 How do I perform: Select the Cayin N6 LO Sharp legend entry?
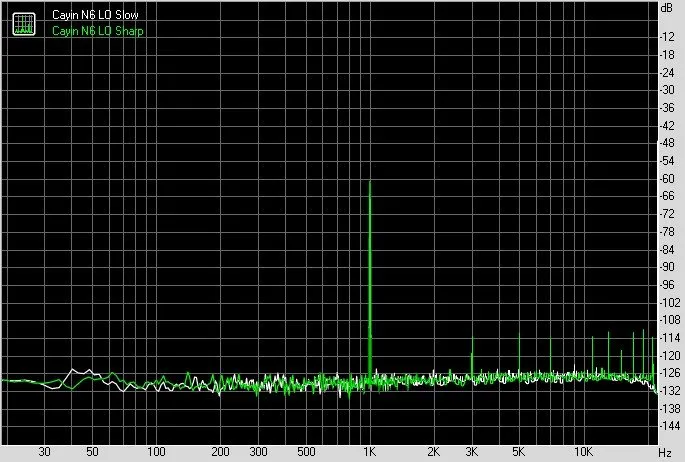point(98,31)
